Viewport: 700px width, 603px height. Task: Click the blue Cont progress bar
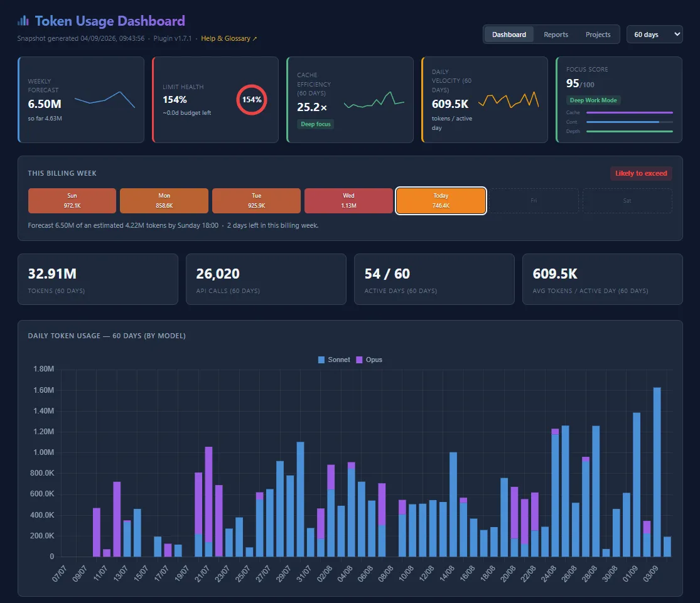tap(630, 122)
